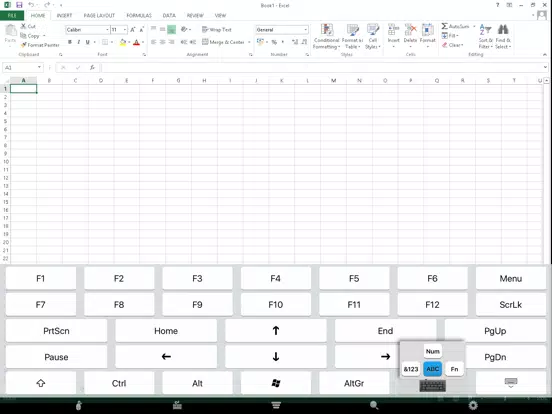Click the Format Painter brush

24,45
